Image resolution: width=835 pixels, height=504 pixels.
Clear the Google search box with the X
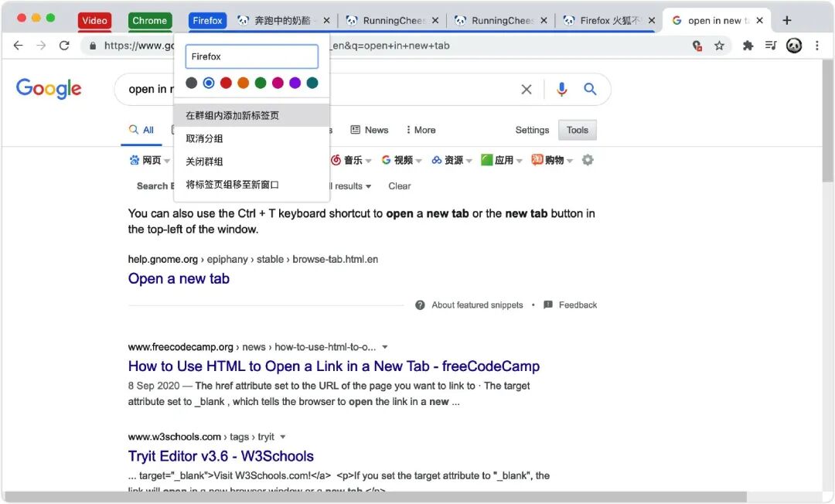tap(527, 90)
